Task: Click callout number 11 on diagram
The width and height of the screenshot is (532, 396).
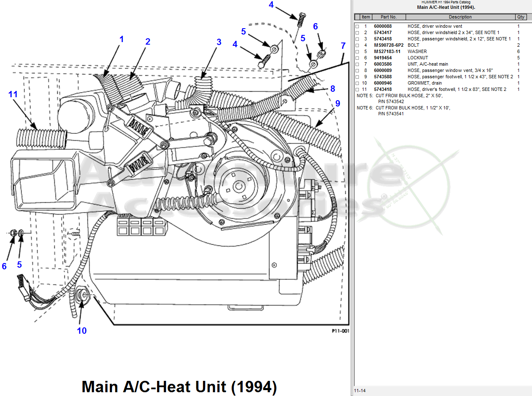Action: tap(13, 94)
